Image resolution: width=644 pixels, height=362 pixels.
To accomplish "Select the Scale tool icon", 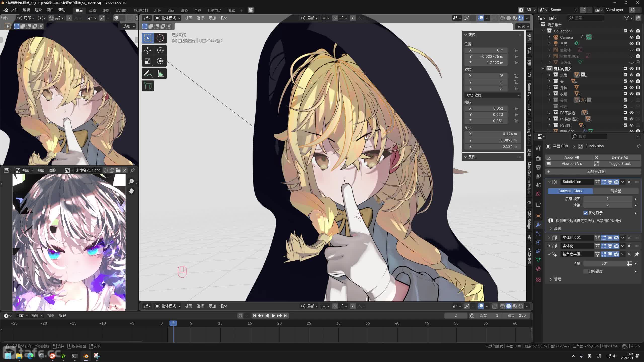I will [148, 61].
